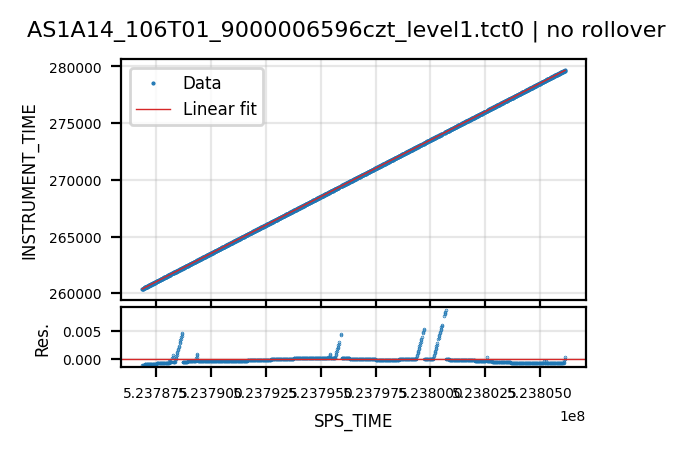The width and height of the screenshot is (685, 450).
Task: Click the 5.238050 x-axis tick label
Action: pos(541,394)
